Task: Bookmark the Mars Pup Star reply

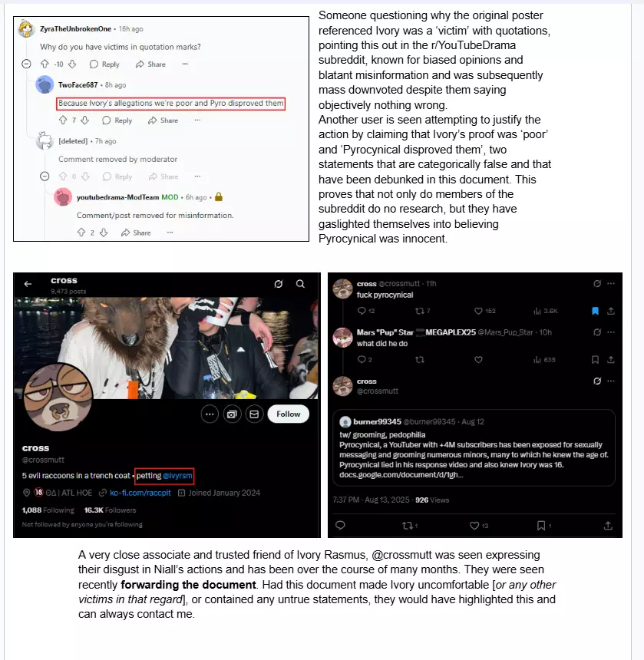Action: (595, 360)
